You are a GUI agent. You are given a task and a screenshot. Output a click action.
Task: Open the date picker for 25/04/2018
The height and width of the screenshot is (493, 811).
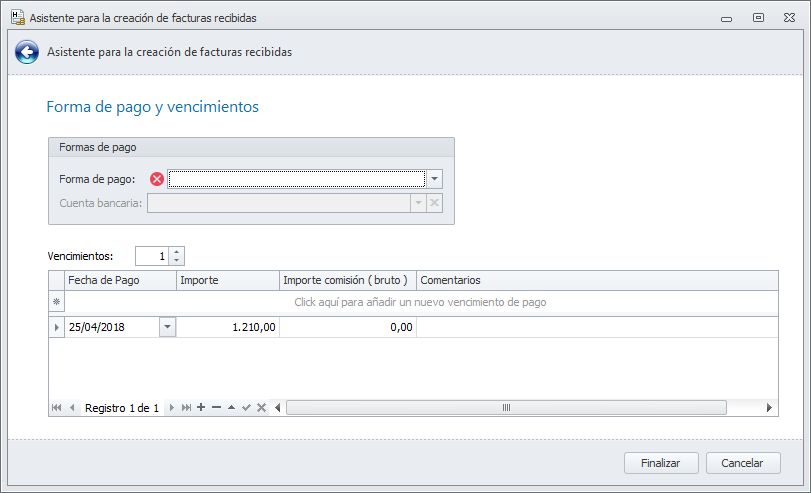(x=168, y=327)
